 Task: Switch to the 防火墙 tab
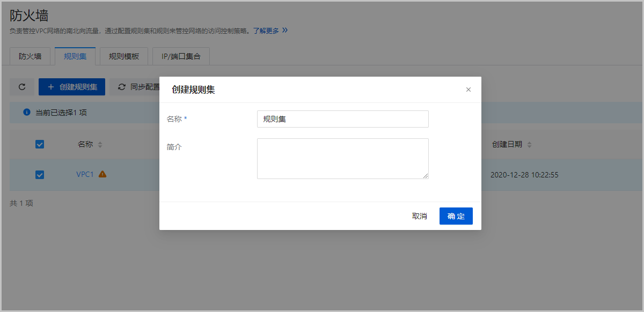pos(30,56)
